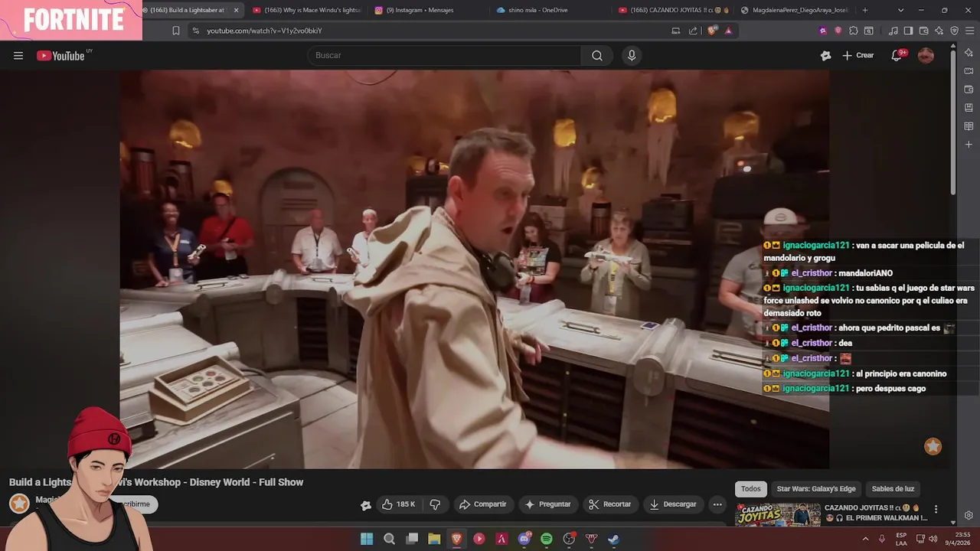Select the Todos filter chip

click(751, 489)
